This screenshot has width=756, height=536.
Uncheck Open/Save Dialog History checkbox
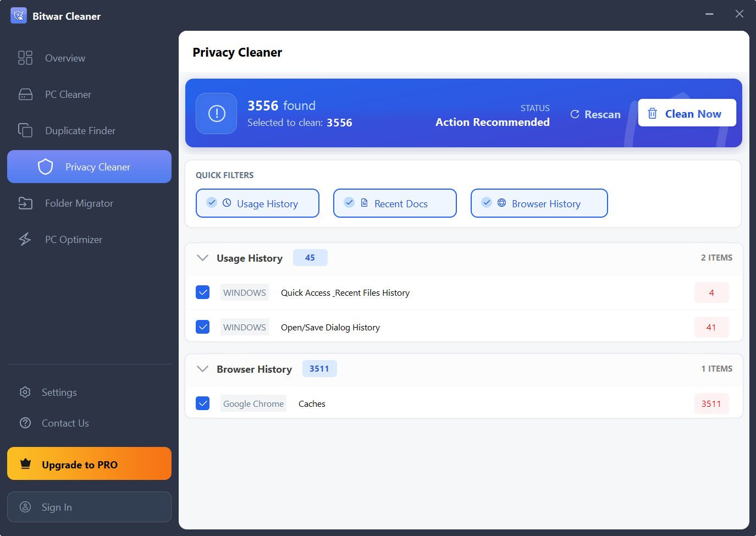click(203, 327)
